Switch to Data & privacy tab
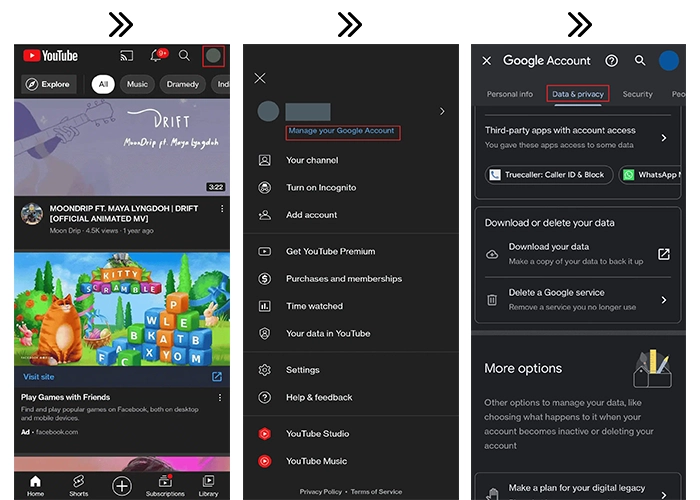Viewport: 700px width, 500px height. [x=578, y=94]
